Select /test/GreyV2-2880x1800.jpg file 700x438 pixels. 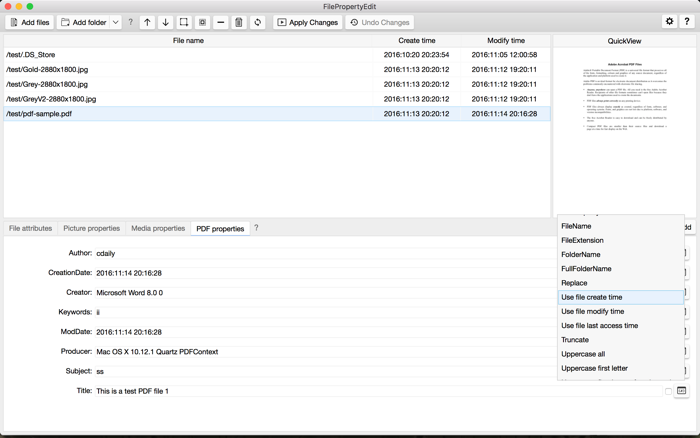[x=277, y=99]
